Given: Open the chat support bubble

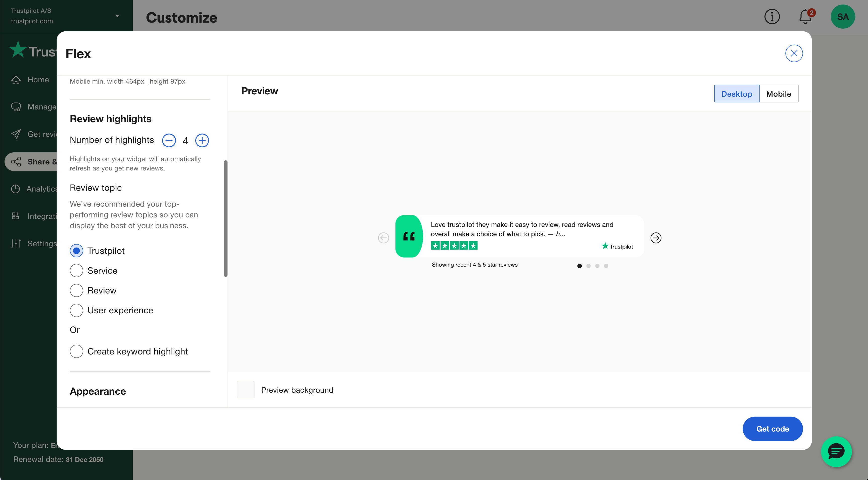Looking at the screenshot, I should [836, 451].
